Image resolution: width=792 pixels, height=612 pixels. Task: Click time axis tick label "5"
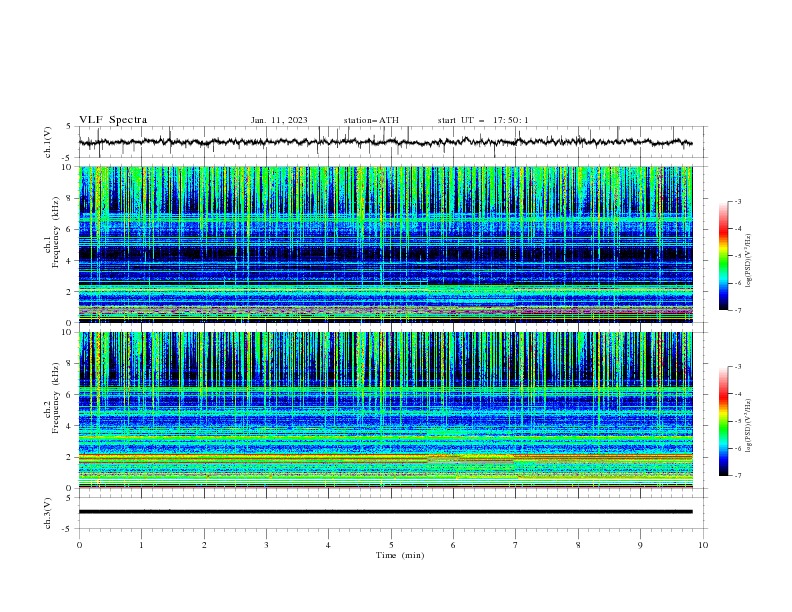pyautogui.click(x=391, y=545)
